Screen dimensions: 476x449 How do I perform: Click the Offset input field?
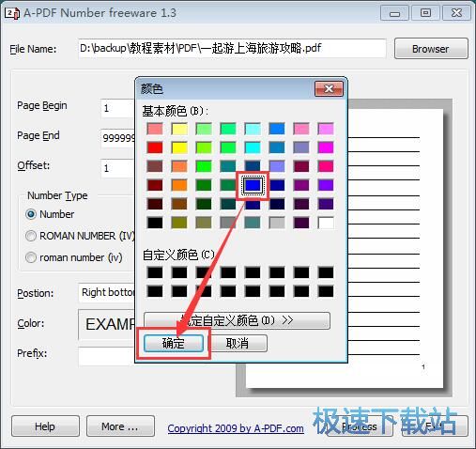[118, 168]
